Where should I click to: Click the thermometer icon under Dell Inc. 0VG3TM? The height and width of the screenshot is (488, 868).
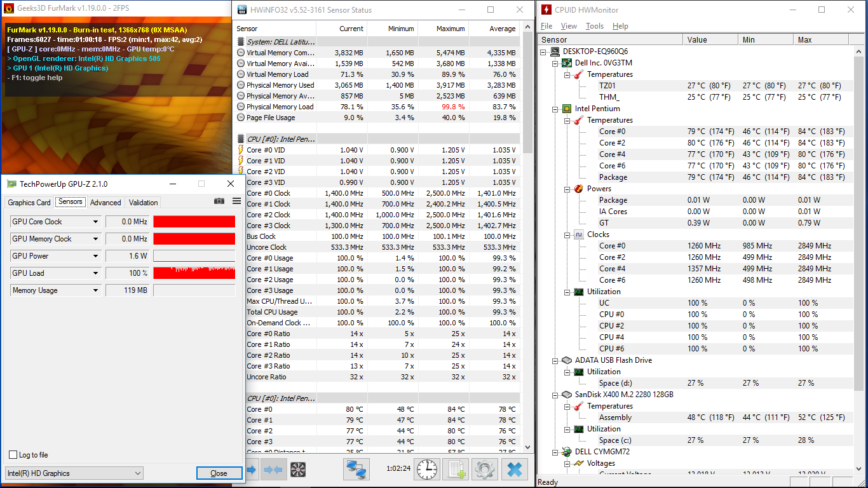click(579, 74)
